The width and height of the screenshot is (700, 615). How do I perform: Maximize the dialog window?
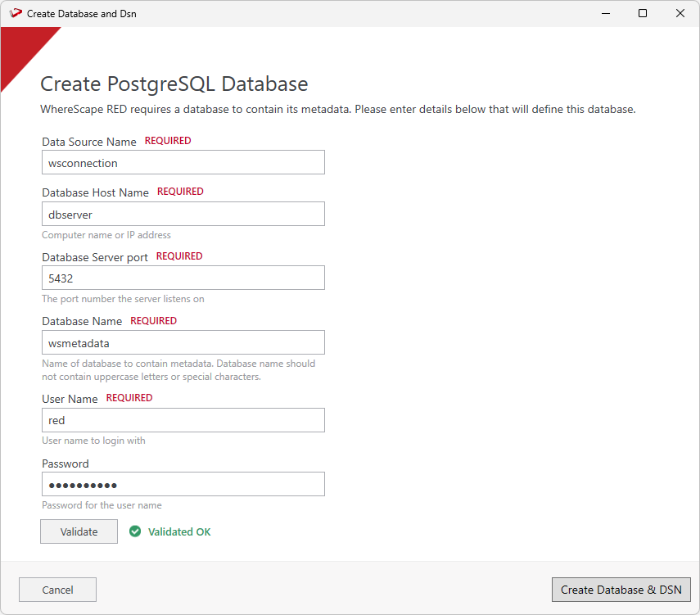643,13
